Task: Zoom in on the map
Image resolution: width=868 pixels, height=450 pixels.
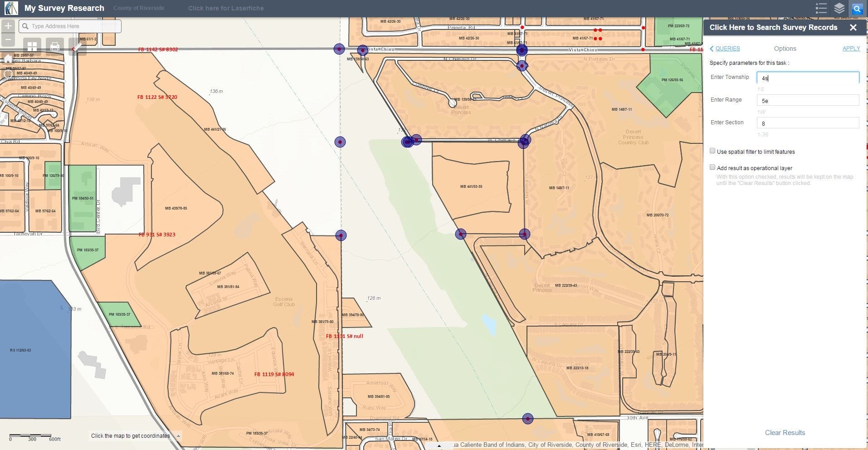Action: pos(8,26)
